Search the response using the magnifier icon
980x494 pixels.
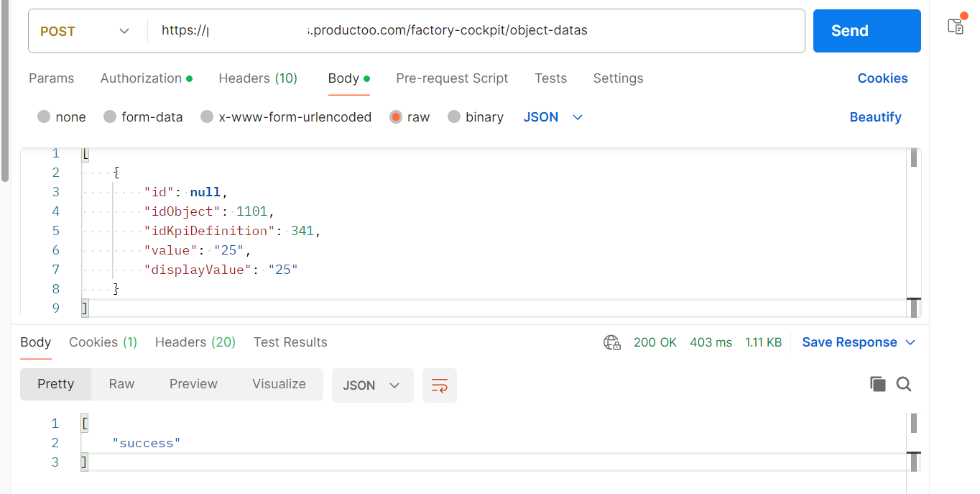tap(904, 384)
